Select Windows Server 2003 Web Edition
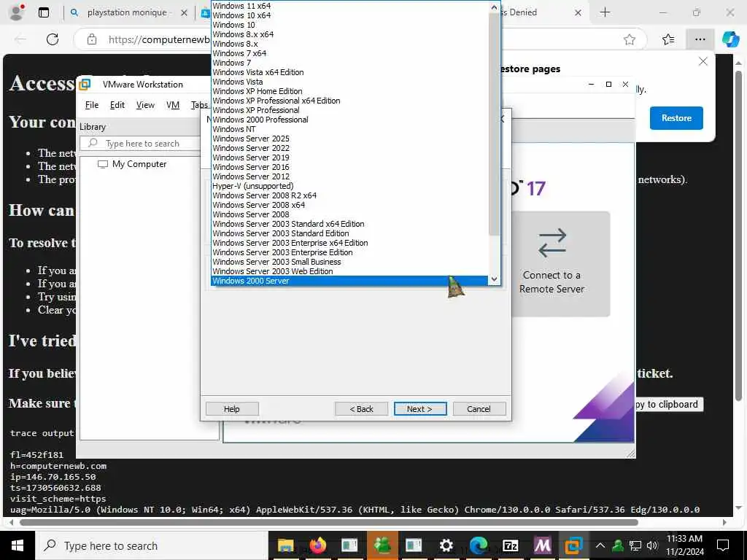The height and width of the screenshot is (560, 747). pos(349,271)
